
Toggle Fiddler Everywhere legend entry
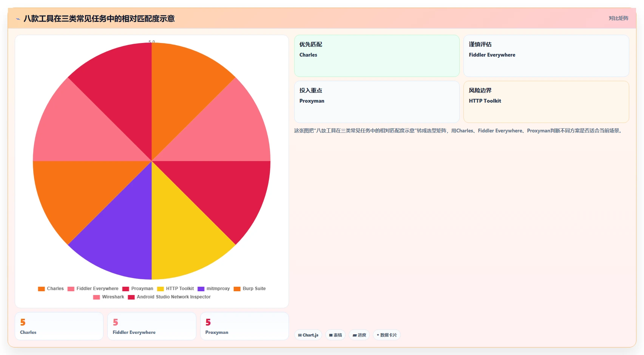click(x=93, y=289)
